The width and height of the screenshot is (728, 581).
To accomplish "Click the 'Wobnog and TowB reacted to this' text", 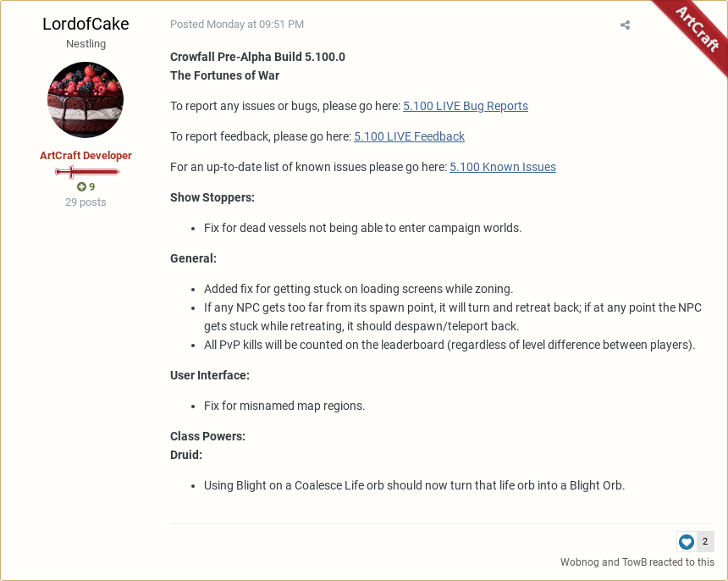I will 637,562.
